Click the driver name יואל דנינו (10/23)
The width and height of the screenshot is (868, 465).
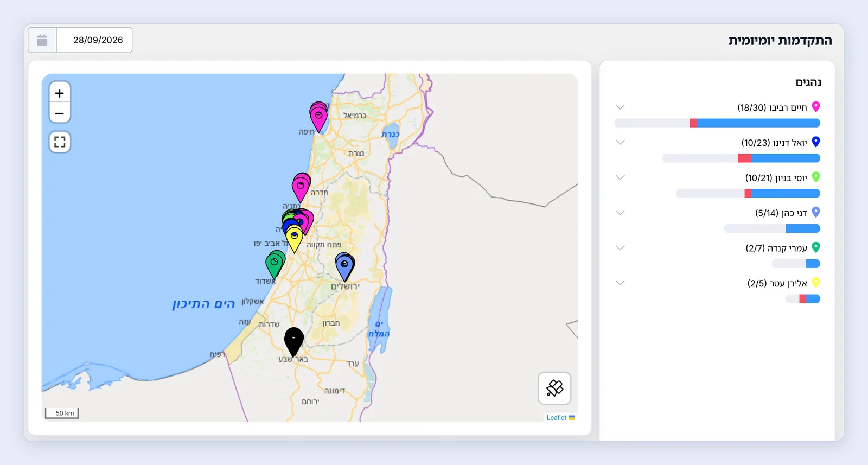[x=774, y=143]
